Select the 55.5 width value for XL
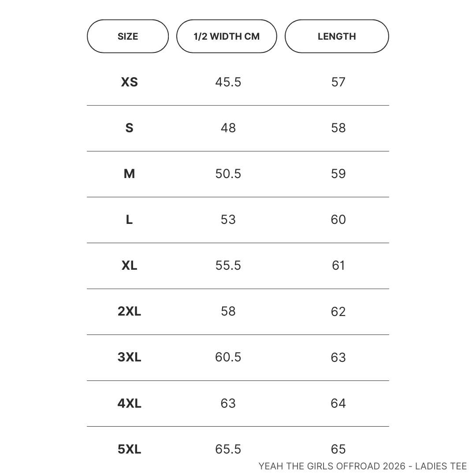 point(228,265)
